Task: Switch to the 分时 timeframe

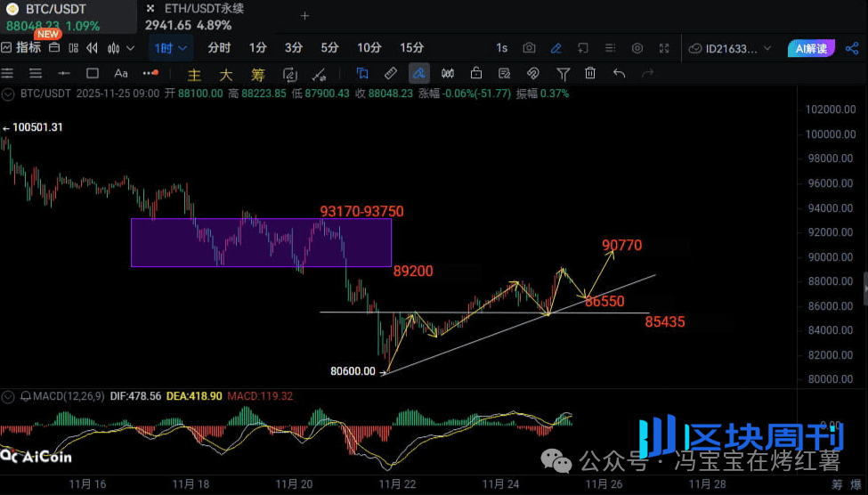Action: (x=219, y=48)
